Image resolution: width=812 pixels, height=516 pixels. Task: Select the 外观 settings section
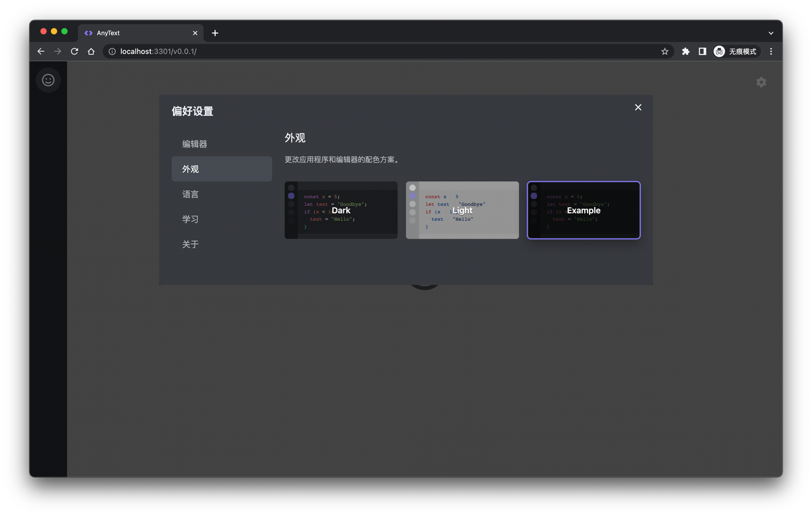pos(222,169)
